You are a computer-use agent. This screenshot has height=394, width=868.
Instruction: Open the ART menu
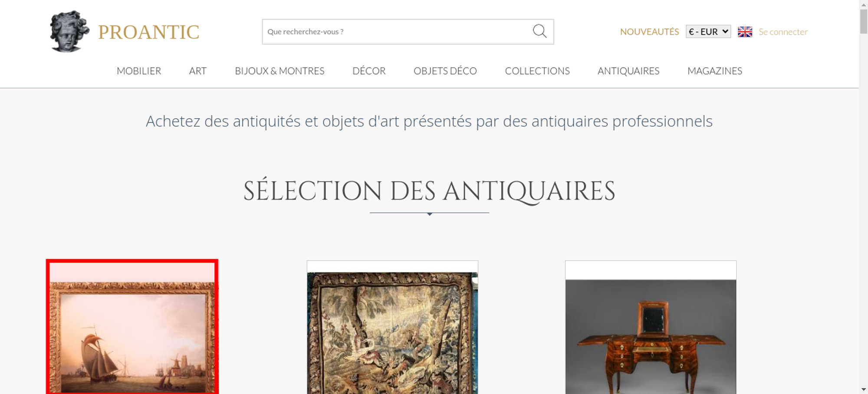click(x=198, y=71)
